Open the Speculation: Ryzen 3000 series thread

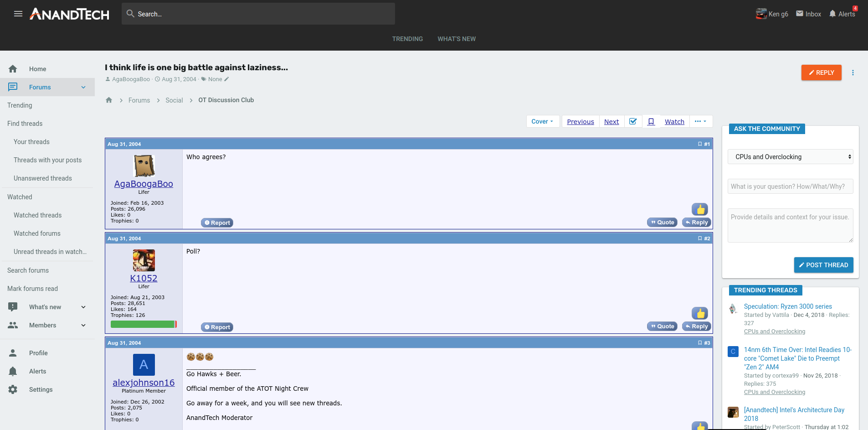coord(787,306)
